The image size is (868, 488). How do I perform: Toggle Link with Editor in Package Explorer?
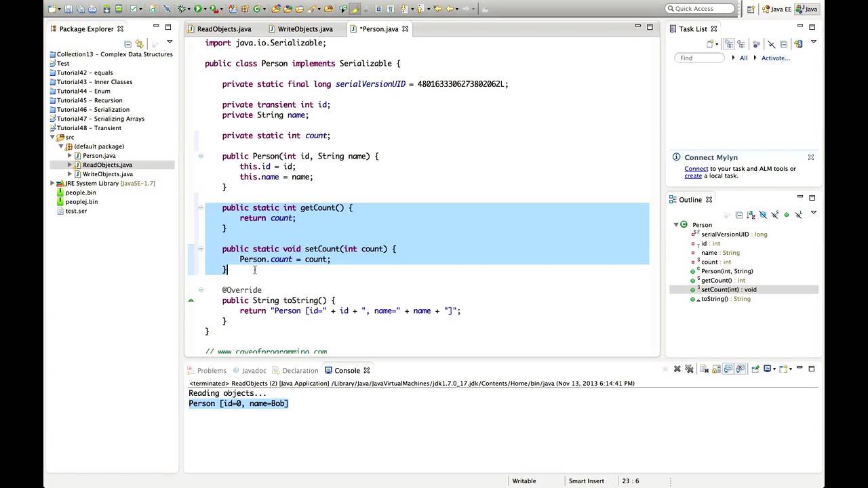140,44
